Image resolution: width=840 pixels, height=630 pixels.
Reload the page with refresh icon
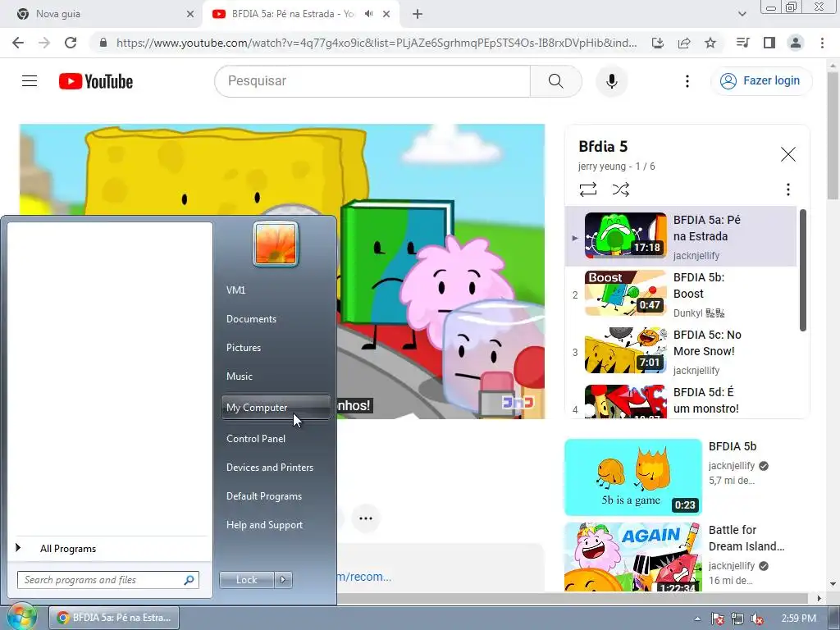(71, 43)
